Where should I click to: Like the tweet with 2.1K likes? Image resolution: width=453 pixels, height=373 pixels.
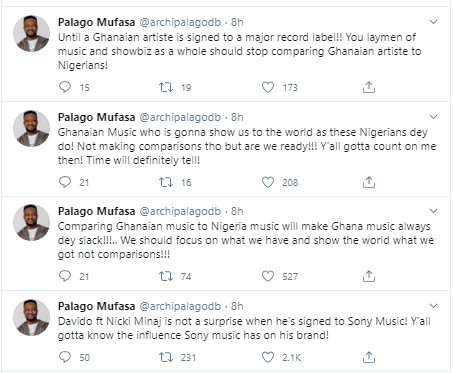tap(268, 357)
